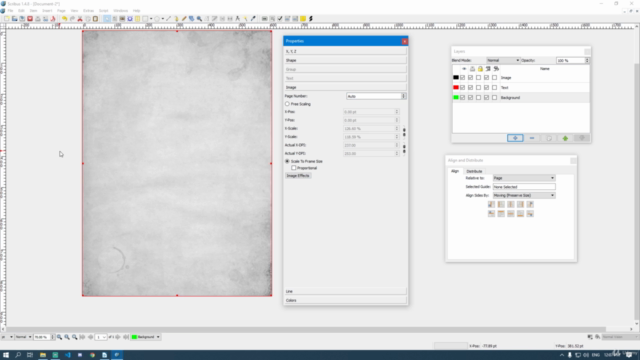Toggle print checkbox for Image layer
Viewport: 640px width, 360px height.
click(471, 78)
